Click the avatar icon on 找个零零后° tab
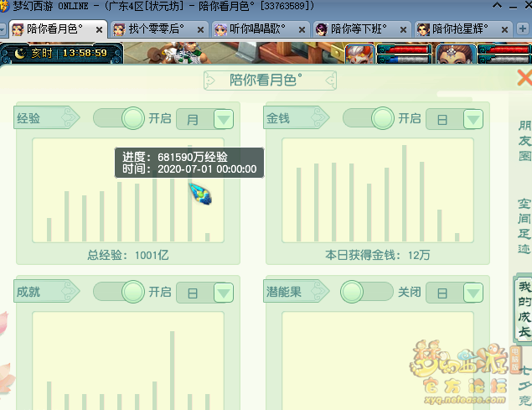The height and width of the screenshot is (410, 532). (119, 30)
